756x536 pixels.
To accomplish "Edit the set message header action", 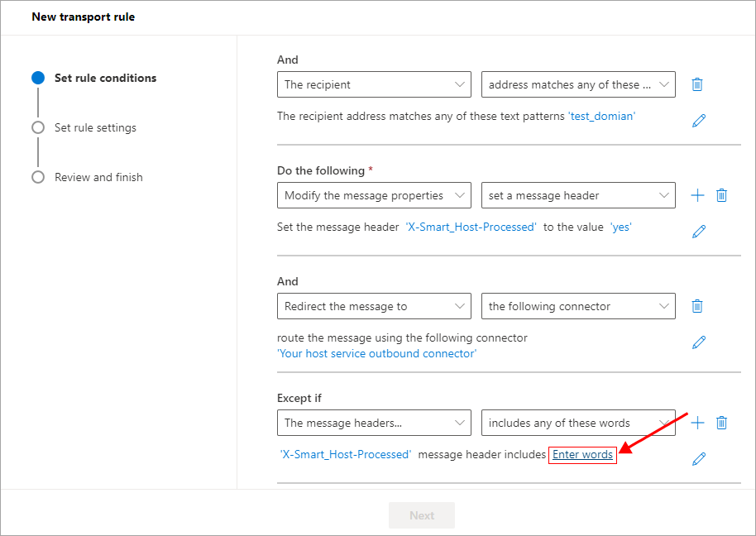I will click(699, 232).
